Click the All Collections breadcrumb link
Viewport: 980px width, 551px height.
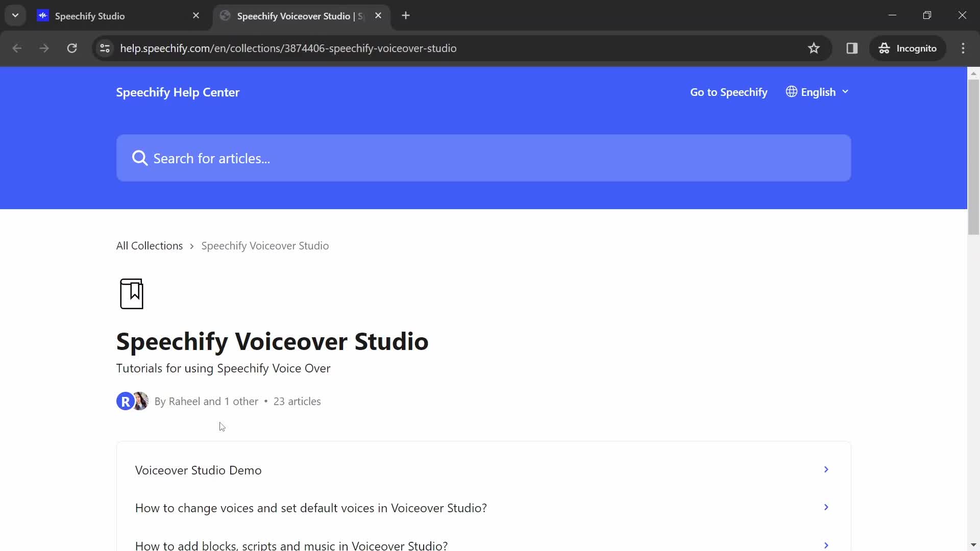[150, 245]
